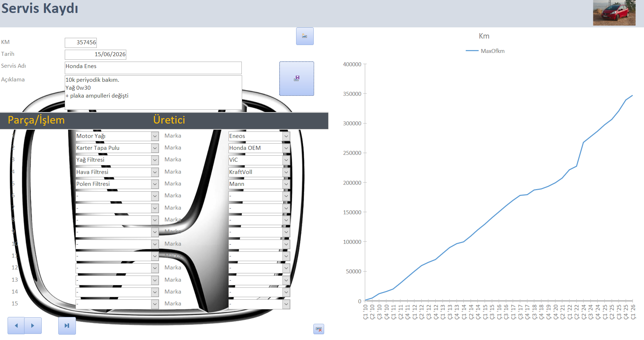
Task: Expand the Hava Filtresi part dropdown
Action: coord(155,172)
